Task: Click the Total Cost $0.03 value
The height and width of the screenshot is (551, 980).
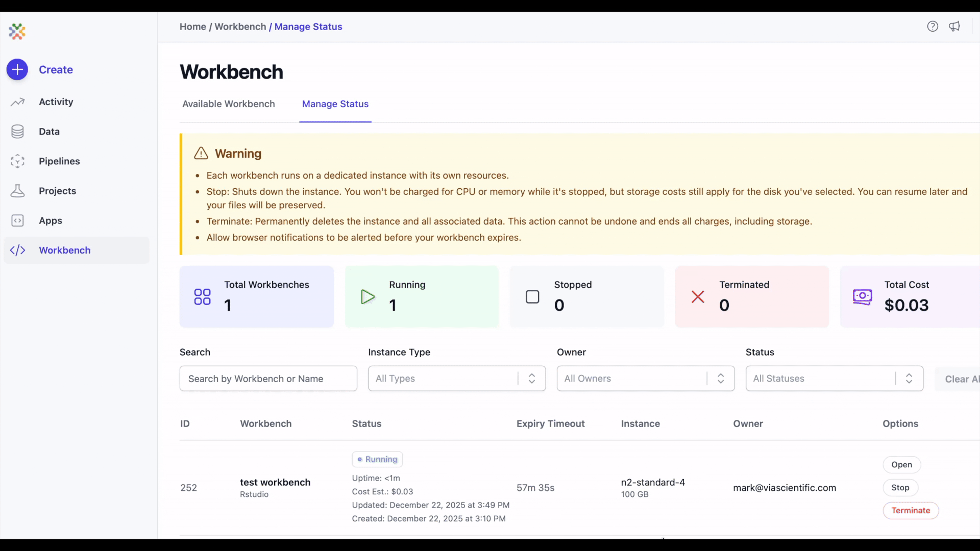Action: pyautogui.click(x=906, y=305)
